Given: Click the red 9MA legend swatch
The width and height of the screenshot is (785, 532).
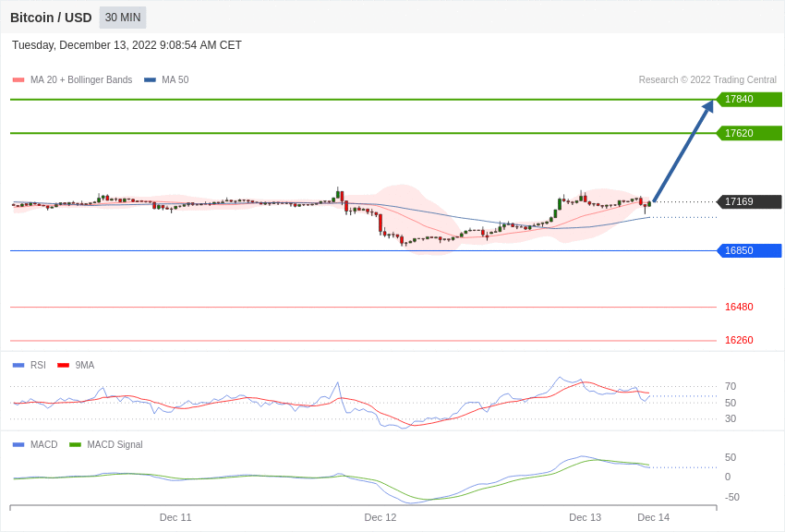Looking at the screenshot, I should click(63, 366).
